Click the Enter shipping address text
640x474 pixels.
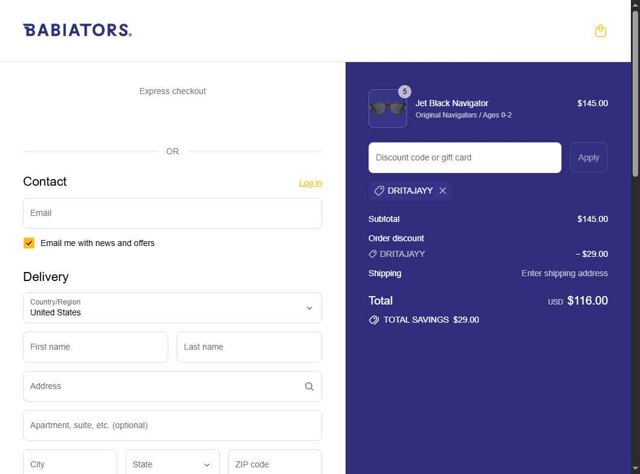coord(564,273)
